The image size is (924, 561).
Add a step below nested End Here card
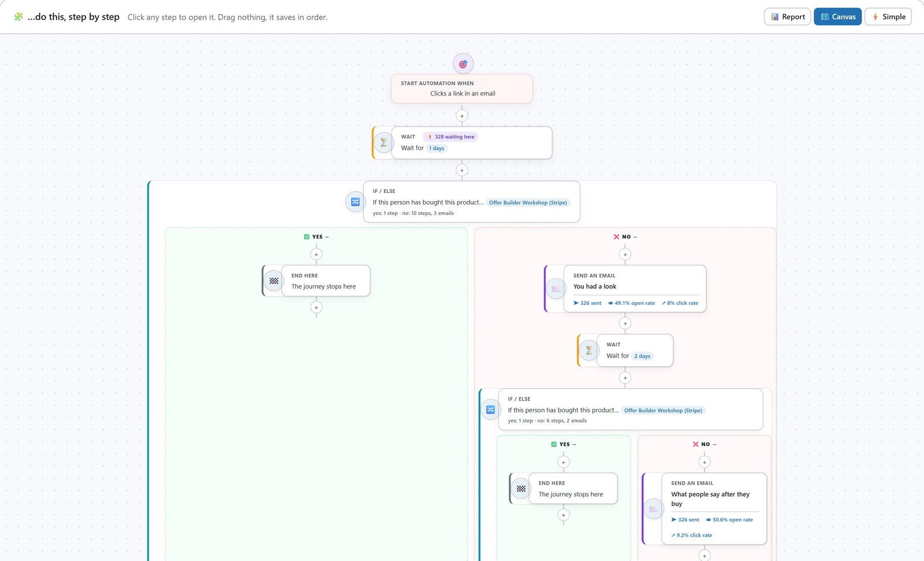click(564, 515)
